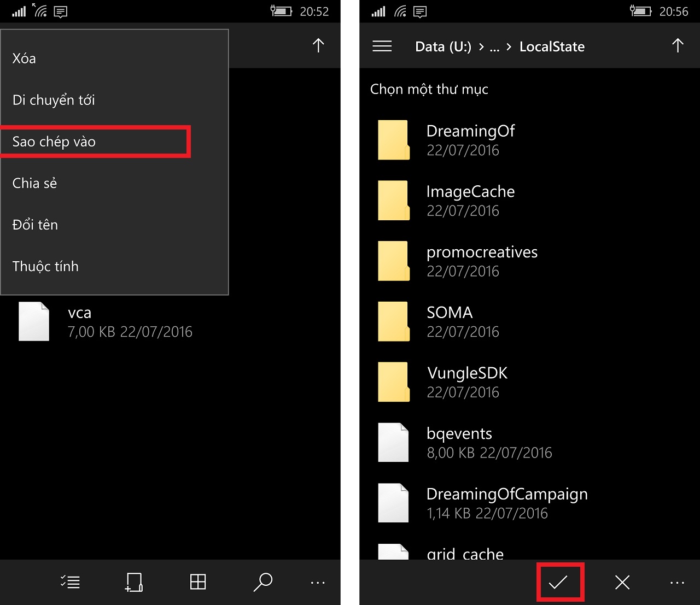Image resolution: width=700 pixels, height=605 pixels.
Task: Open the hamburger menu in right screen
Action: pyautogui.click(x=382, y=46)
